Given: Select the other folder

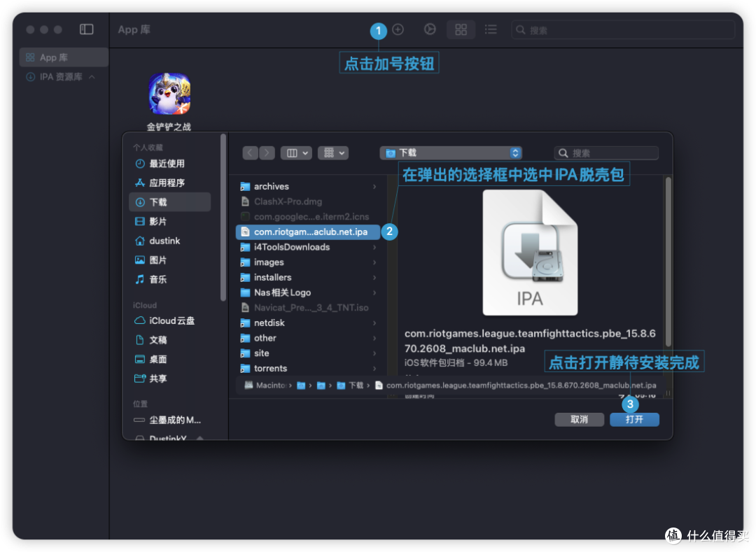Looking at the screenshot, I should [x=309, y=338].
